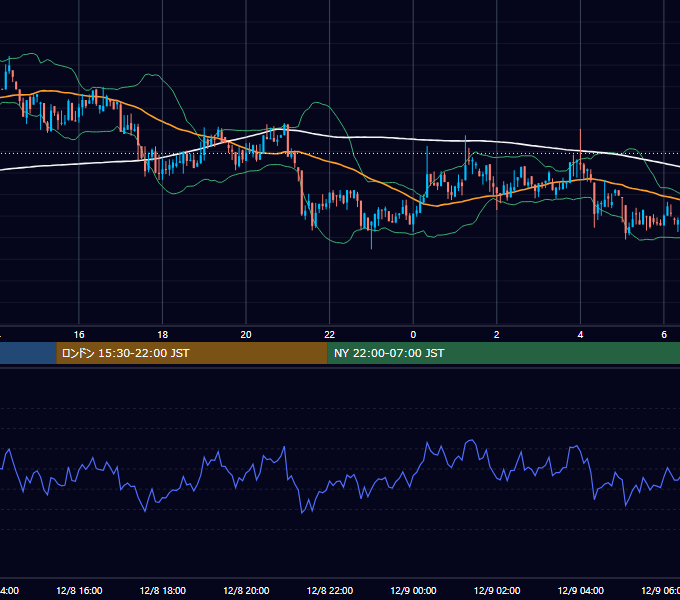Click the 22 hour axis label
This screenshot has height=600, width=680.
[330, 335]
